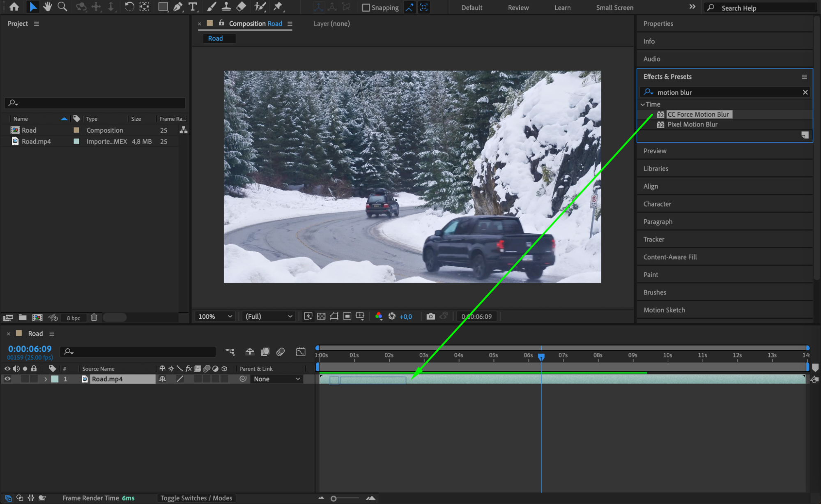Select the Pen tool
The width and height of the screenshot is (821, 504).
[178, 7]
